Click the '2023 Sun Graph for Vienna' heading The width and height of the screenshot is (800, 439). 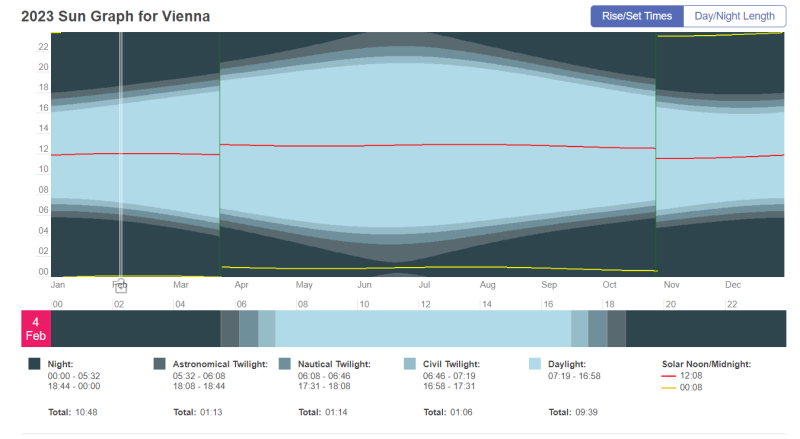[x=115, y=16]
